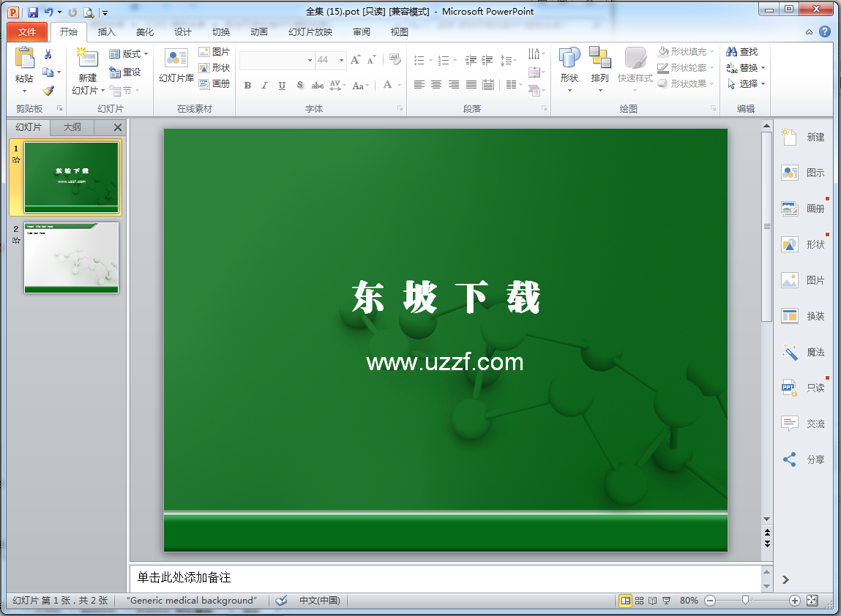Open the sidebar Magic (魔法) wand item
The width and height of the screenshot is (841, 616).
(x=803, y=352)
